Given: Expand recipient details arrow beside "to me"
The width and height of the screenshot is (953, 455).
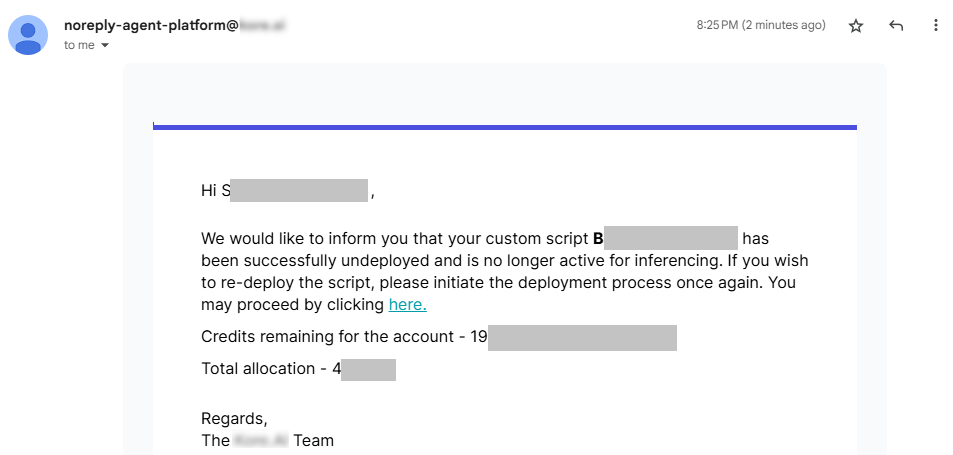Looking at the screenshot, I should (x=104, y=46).
